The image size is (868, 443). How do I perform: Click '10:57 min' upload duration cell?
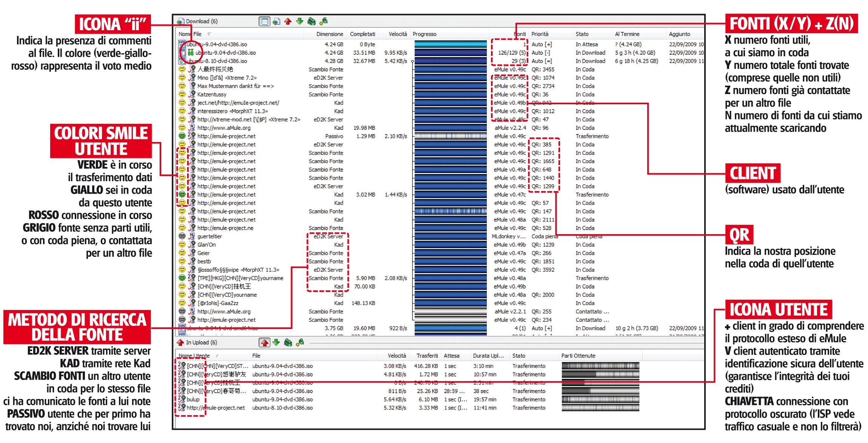485,374
